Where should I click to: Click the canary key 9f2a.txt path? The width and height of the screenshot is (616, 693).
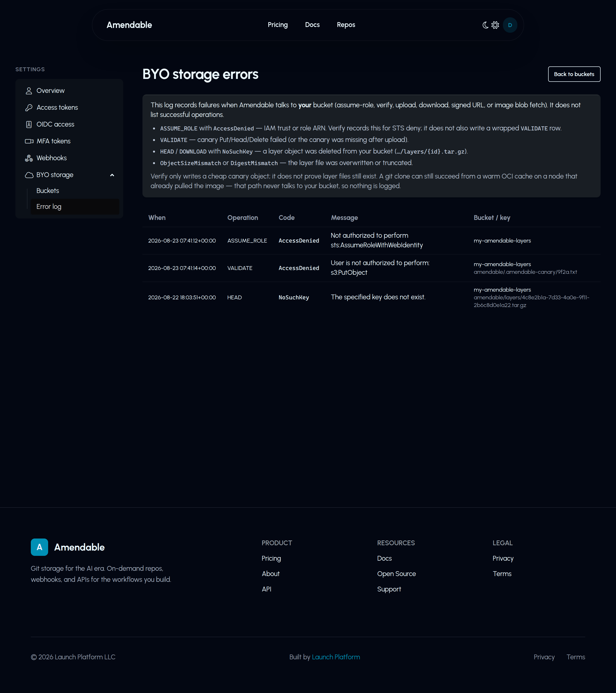click(x=525, y=272)
